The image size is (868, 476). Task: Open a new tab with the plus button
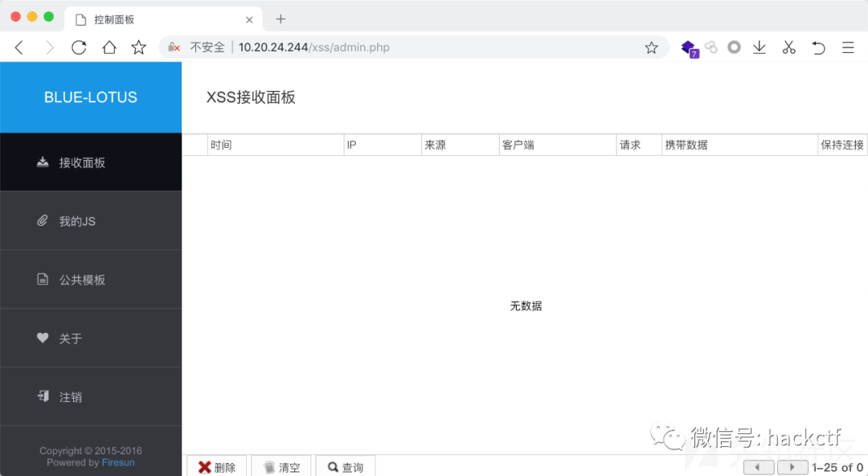click(x=280, y=18)
